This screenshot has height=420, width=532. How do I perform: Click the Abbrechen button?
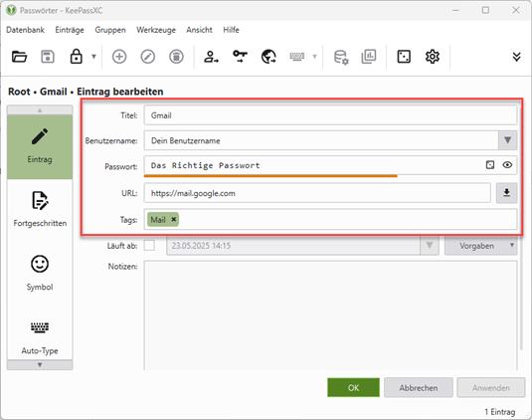pos(419,388)
